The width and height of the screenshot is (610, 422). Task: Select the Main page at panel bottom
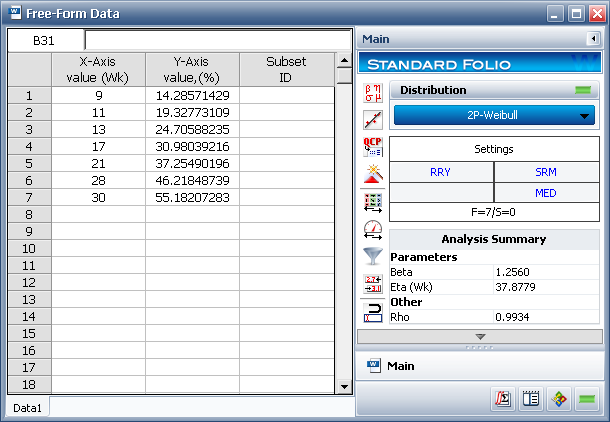click(x=402, y=365)
